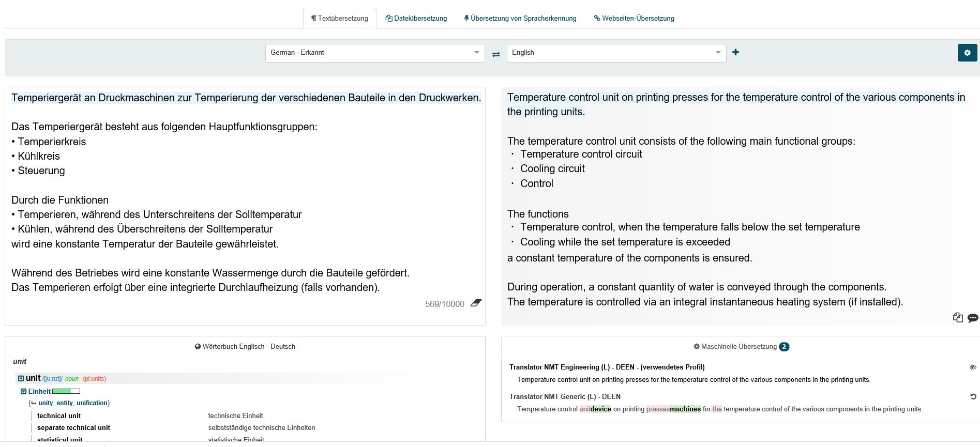Toggle visibility of NMT Engineering profile translation

click(973, 367)
